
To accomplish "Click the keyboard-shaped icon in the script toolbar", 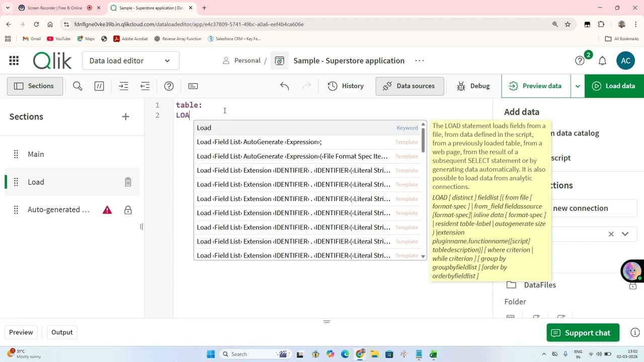I will (193, 86).
